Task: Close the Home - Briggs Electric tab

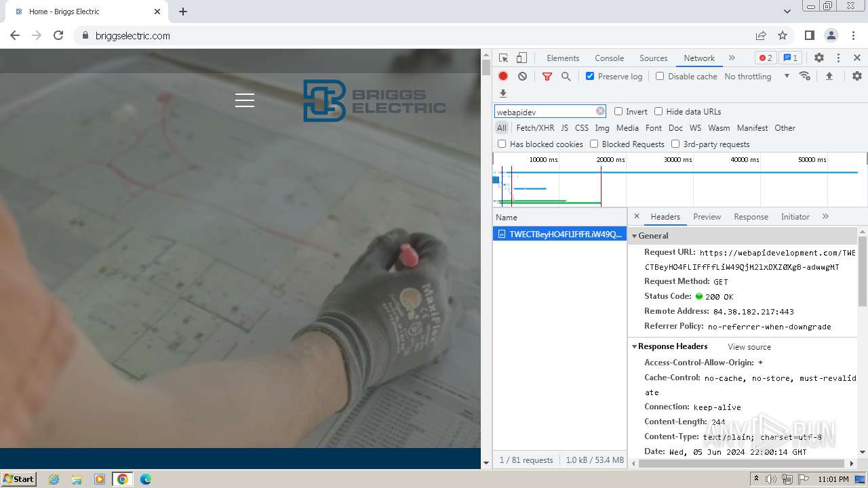Action: click(x=157, y=12)
